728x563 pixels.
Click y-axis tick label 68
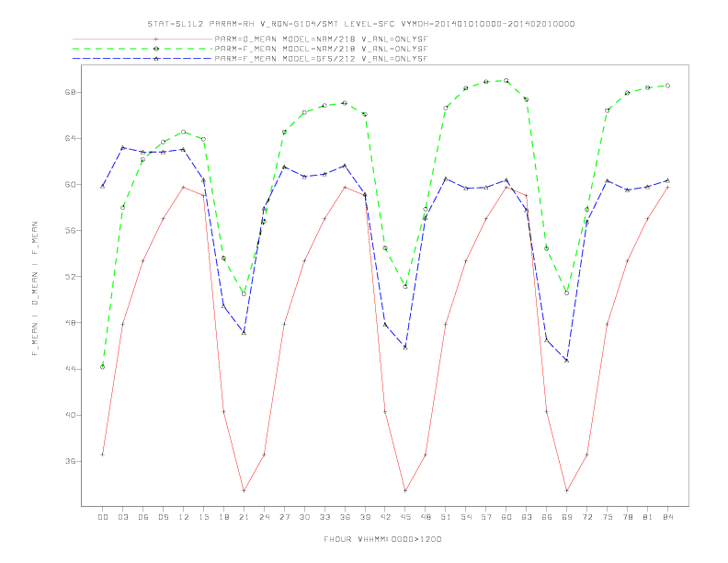click(70, 92)
